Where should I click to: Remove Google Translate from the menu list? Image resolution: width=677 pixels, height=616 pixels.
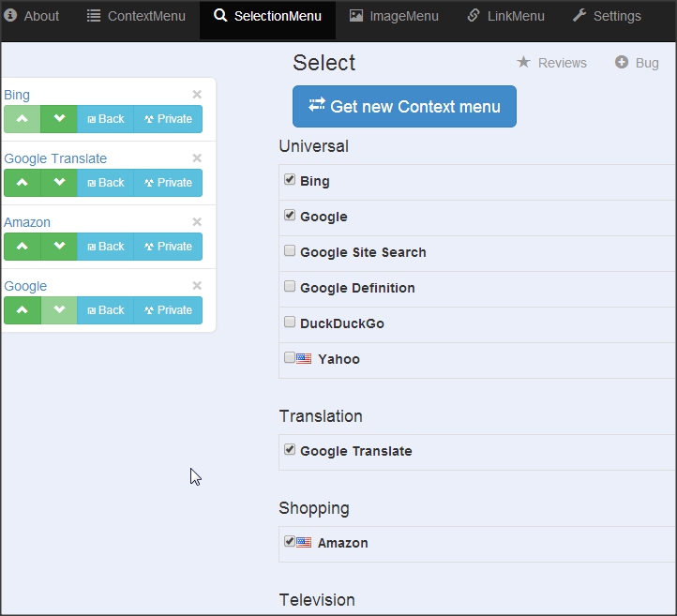pos(197,158)
